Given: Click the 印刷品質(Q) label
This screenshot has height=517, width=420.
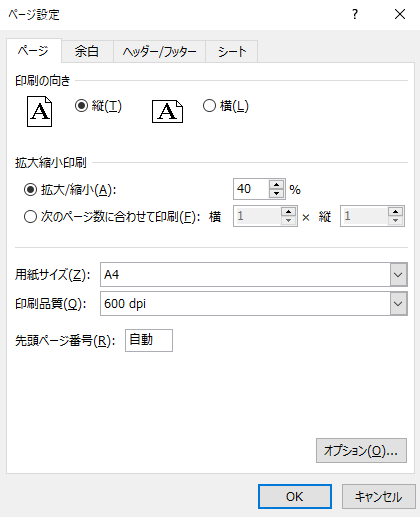Looking at the screenshot, I should point(51,304).
